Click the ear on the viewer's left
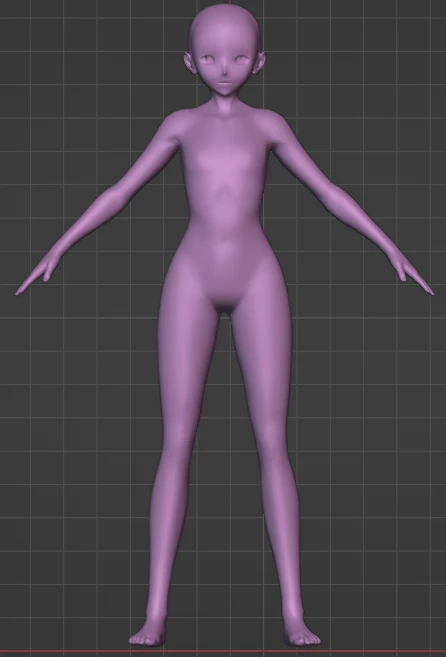The height and width of the screenshot is (657, 446). (x=190, y=63)
